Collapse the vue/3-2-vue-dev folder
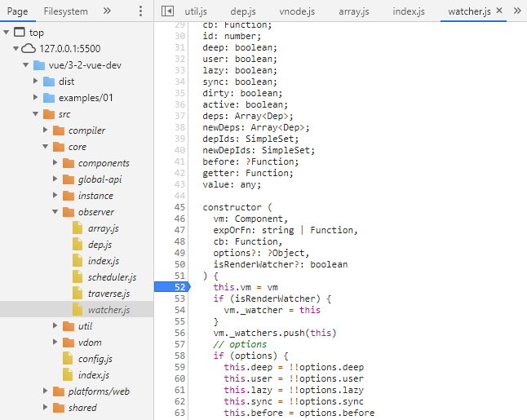 [25, 65]
